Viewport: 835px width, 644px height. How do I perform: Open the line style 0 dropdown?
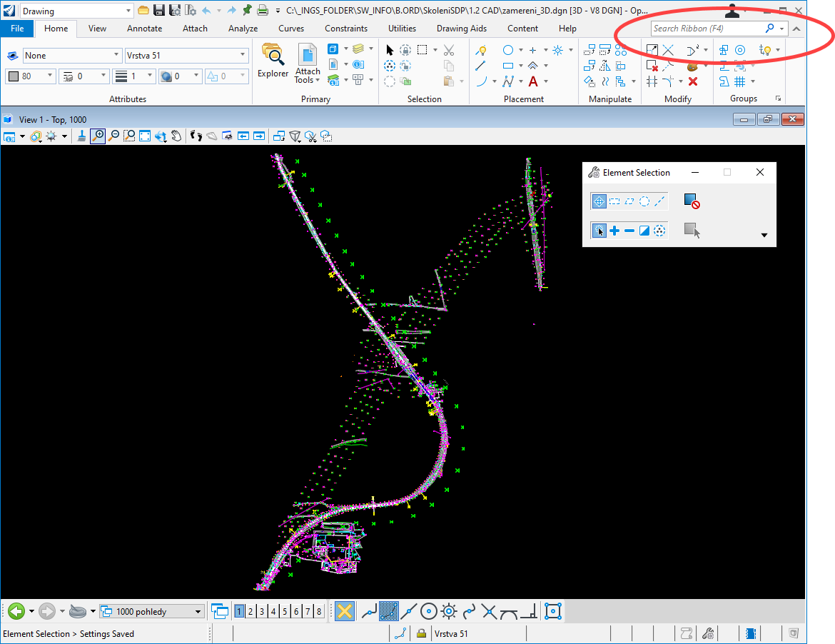[x=84, y=76]
